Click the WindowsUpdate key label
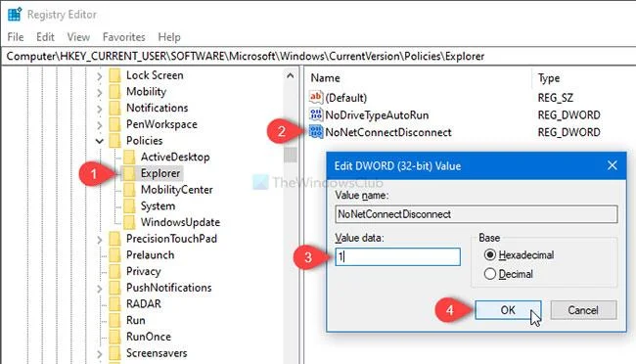 [x=180, y=222]
